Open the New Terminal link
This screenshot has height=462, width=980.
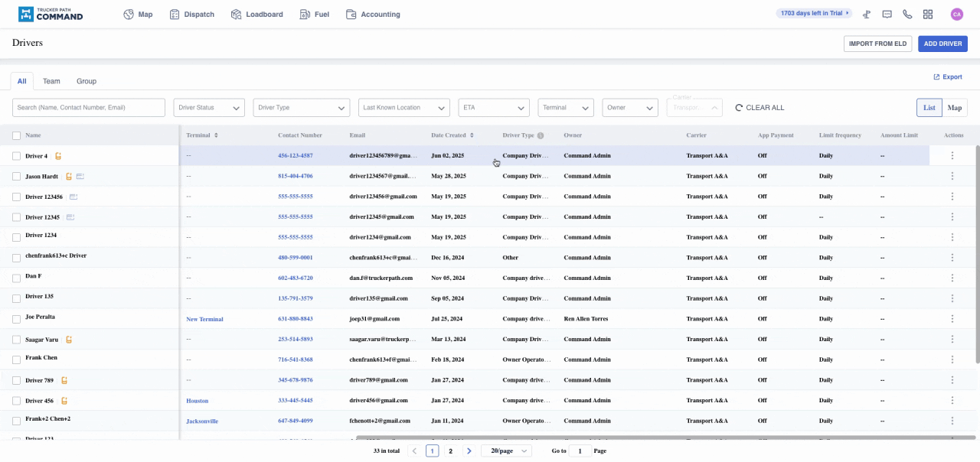[204, 319]
